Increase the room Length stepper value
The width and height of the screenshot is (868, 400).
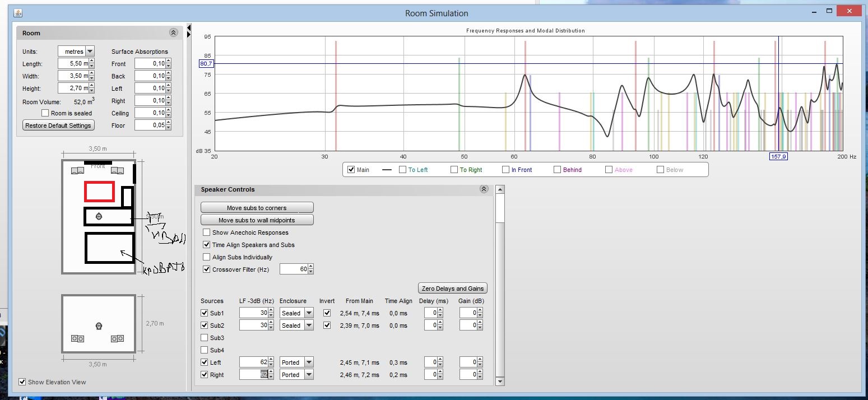pyautogui.click(x=92, y=62)
